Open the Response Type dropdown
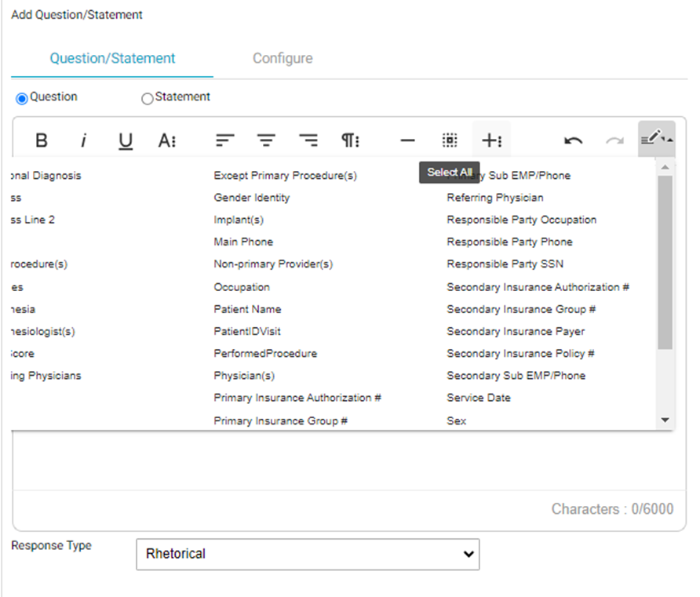 pyautogui.click(x=307, y=554)
